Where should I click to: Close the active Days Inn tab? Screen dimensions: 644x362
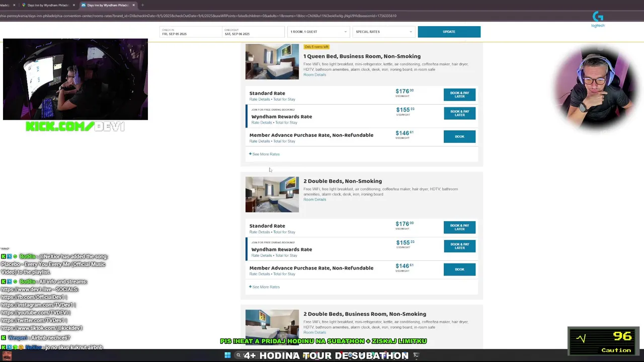pyautogui.click(x=133, y=5)
